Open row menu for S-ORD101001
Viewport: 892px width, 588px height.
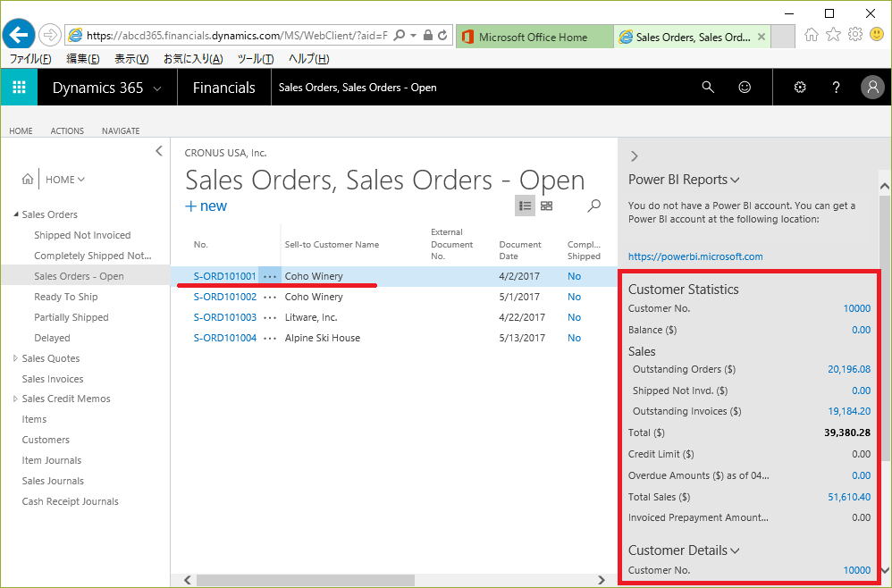[x=270, y=276]
